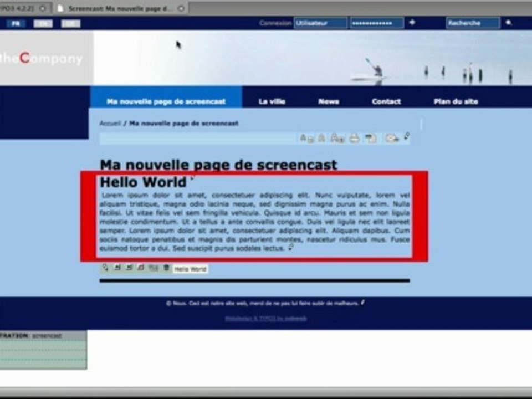Focus the Recherche search field
This screenshot has width=532, height=399.
pos(473,23)
